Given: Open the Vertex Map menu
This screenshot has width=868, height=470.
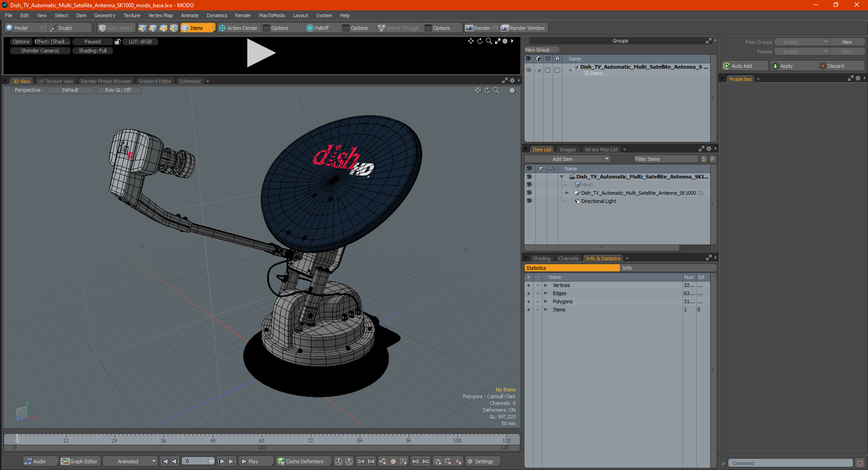Looking at the screenshot, I should (160, 15).
